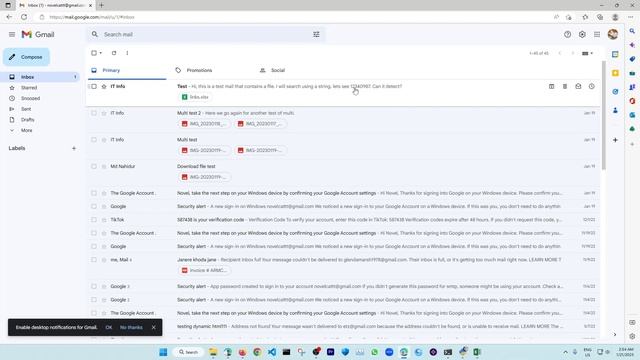The width and height of the screenshot is (640, 360).
Task: Toggle the Select all checkbox in toolbar
Action: pos(94,53)
